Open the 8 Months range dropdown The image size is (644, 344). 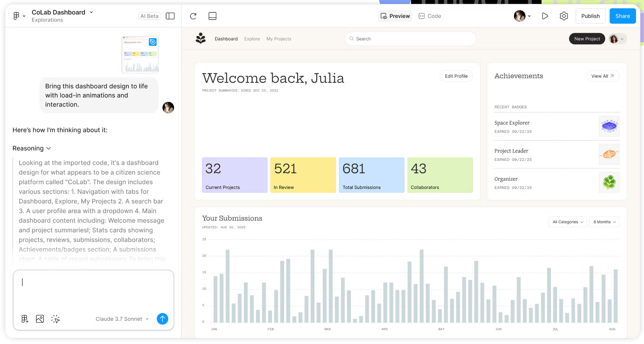(604, 222)
